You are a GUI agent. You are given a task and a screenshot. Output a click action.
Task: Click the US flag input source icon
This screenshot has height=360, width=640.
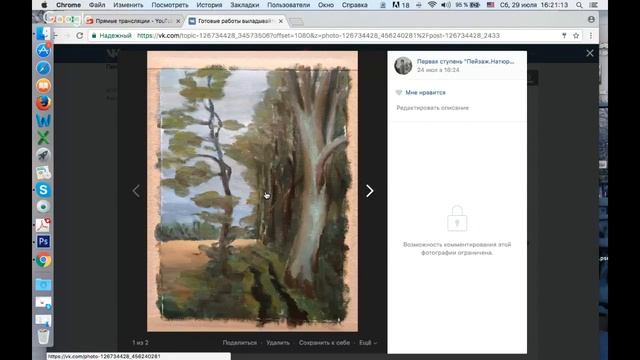pyautogui.click(x=490, y=5)
